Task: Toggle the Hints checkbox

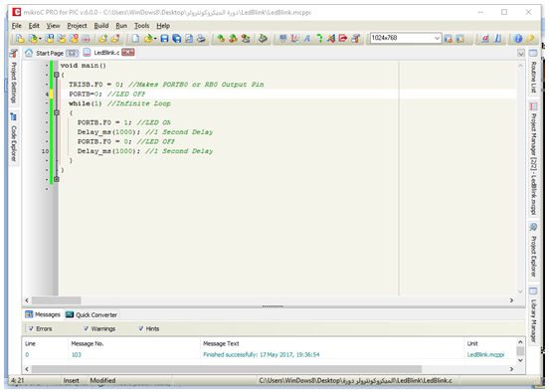Action: (x=140, y=329)
